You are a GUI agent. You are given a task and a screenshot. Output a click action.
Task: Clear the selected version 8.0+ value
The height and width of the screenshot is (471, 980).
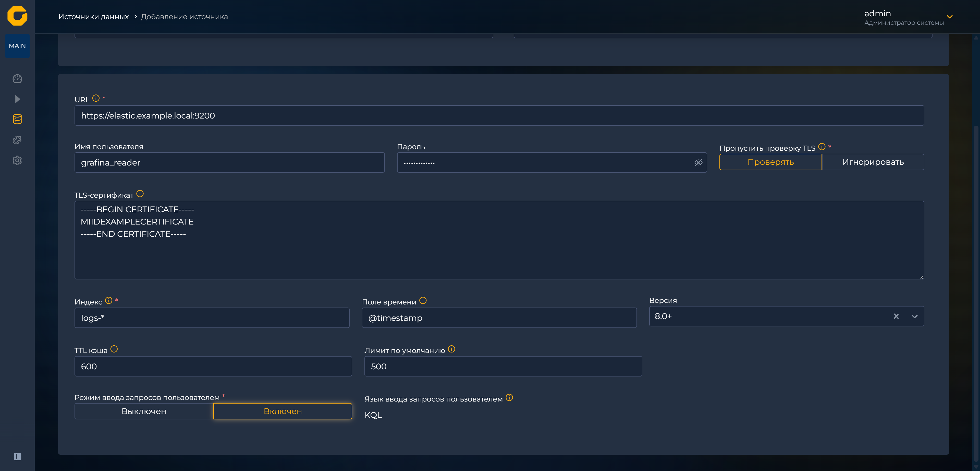tap(896, 316)
